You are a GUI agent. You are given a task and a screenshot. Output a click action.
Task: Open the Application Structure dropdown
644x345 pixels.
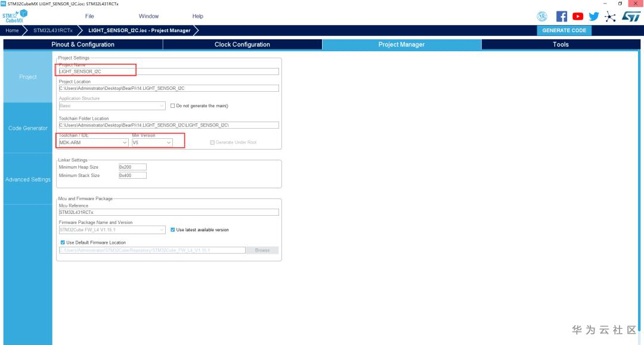pos(112,106)
